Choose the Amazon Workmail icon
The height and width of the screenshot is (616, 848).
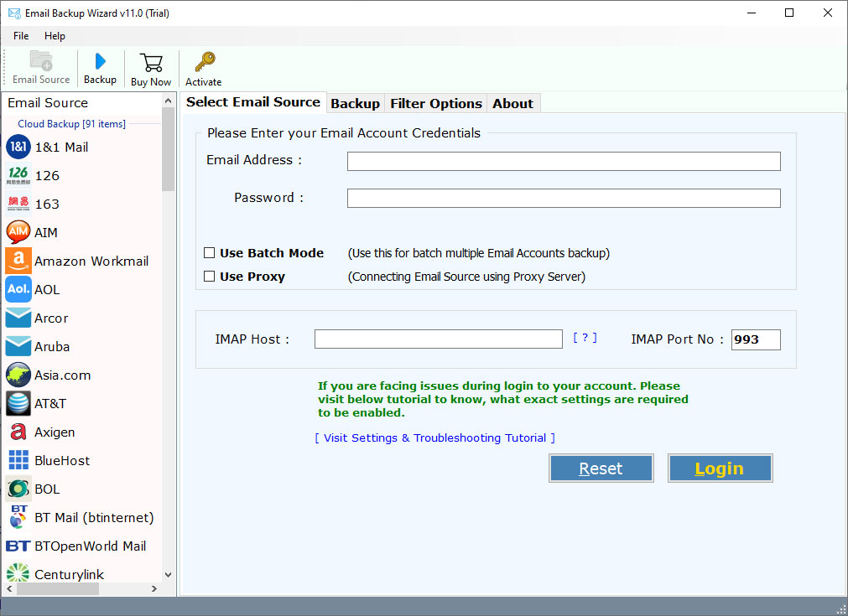[x=18, y=261]
